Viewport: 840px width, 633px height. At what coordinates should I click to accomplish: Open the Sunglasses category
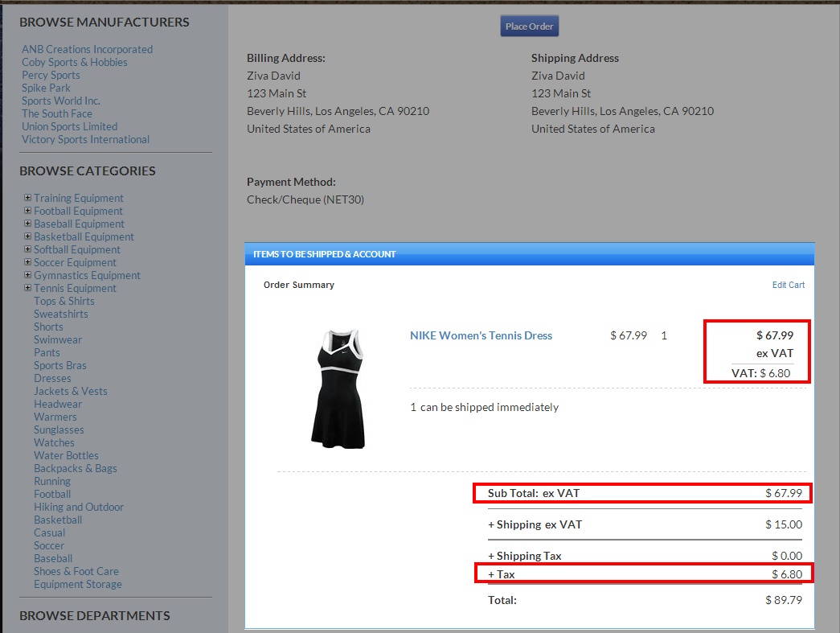tap(59, 430)
